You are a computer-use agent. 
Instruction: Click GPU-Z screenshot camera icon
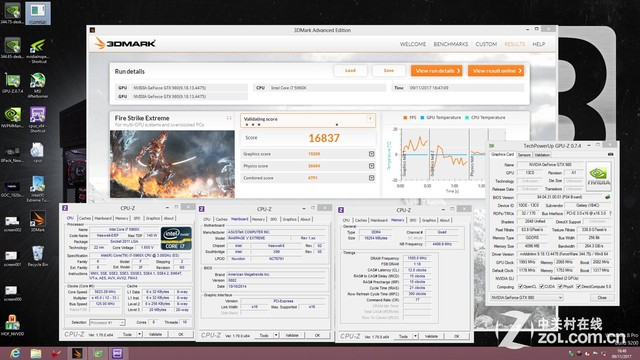coord(610,154)
